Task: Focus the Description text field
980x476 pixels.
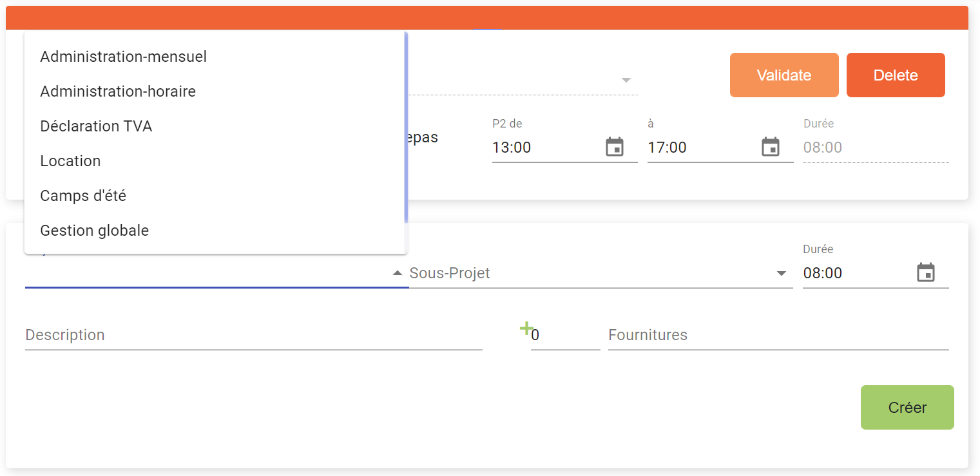Action: 253,336
